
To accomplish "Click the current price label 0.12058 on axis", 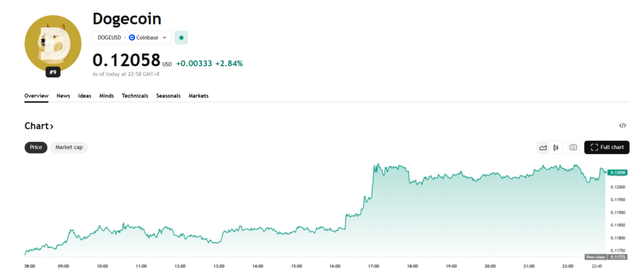I will tap(616, 172).
